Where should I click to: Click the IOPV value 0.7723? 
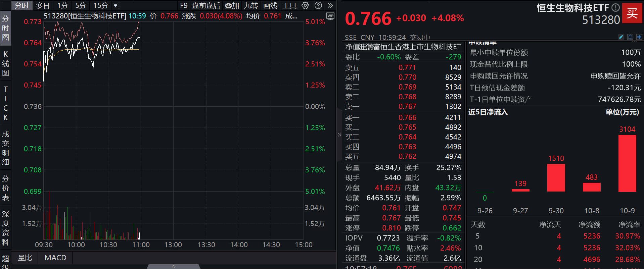(x=388, y=238)
